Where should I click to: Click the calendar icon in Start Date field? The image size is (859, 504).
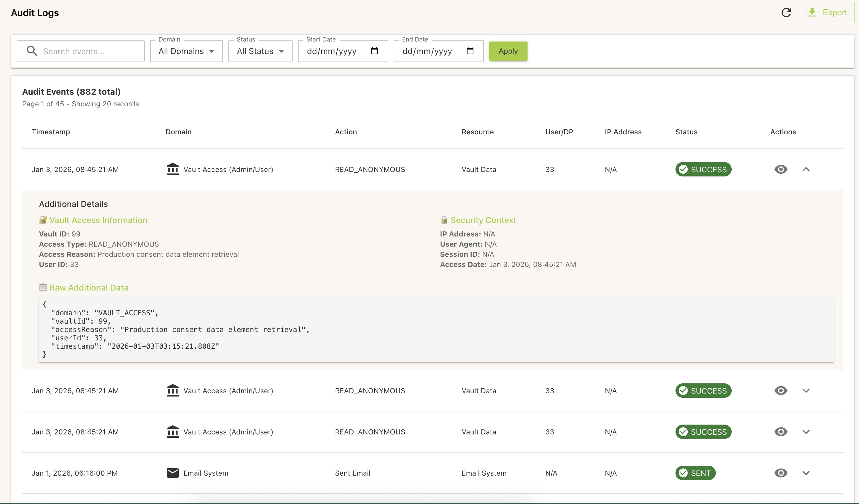click(375, 51)
